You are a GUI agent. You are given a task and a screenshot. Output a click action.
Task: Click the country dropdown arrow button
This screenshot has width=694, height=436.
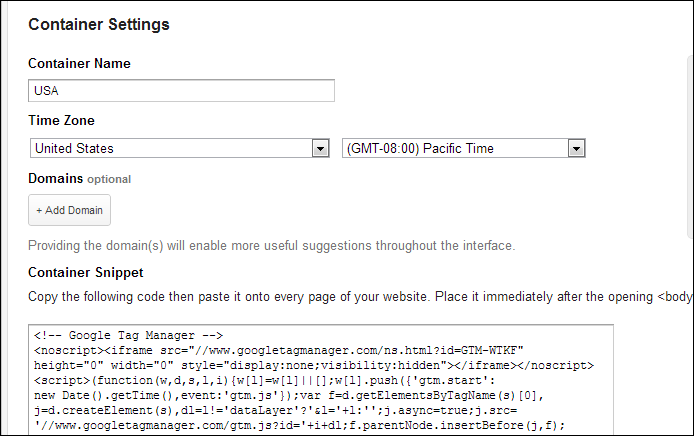click(320, 148)
